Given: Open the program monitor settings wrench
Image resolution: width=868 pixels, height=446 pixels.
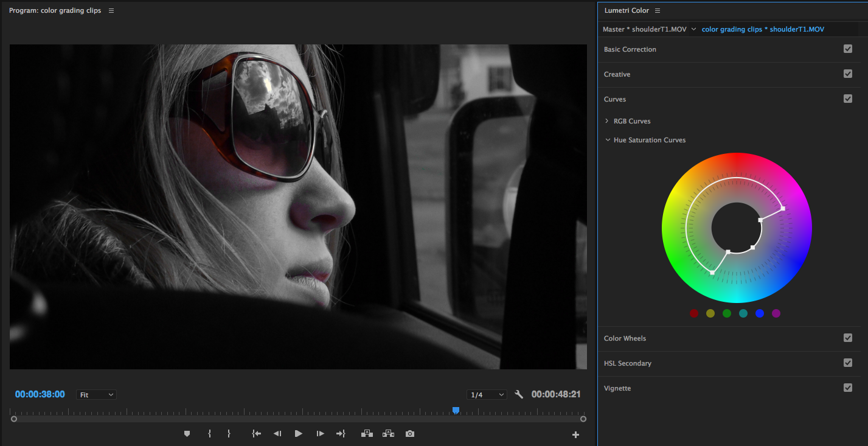Looking at the screenshot, I should pyautogui.click(x=519, y=394).
